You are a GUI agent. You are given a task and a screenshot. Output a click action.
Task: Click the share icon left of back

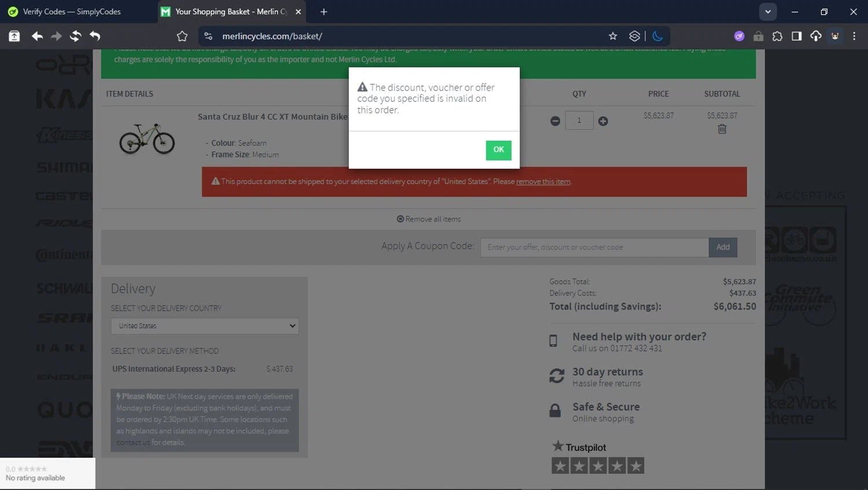[14, 36]
